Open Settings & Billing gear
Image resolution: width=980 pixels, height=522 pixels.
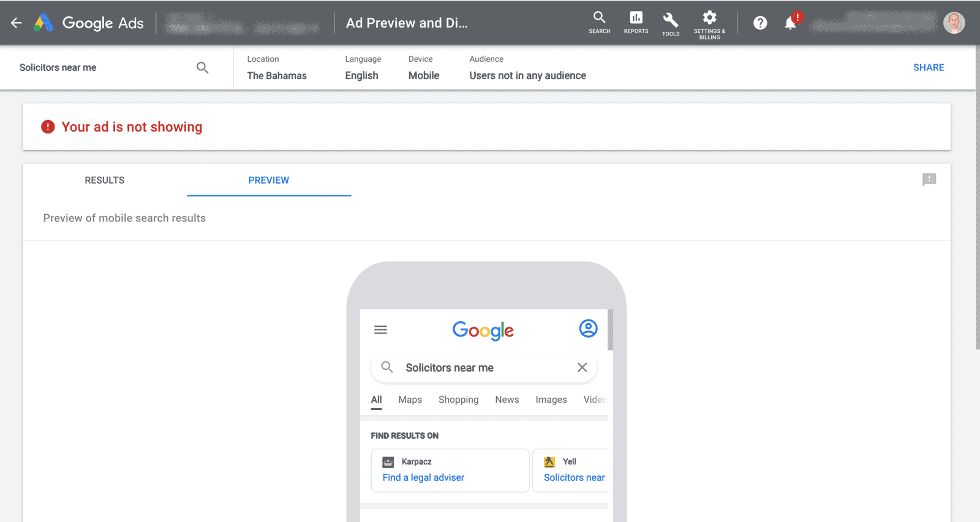click(709, 24)
